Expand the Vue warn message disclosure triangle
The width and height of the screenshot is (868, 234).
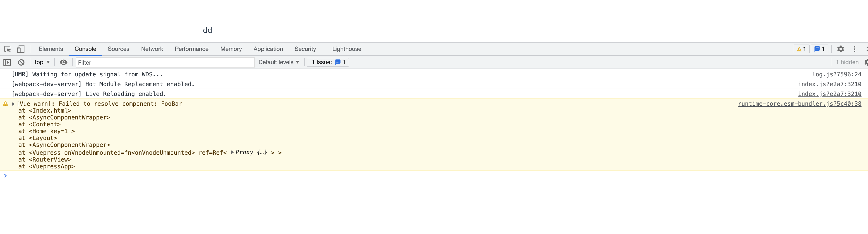(x=12, y=104)
